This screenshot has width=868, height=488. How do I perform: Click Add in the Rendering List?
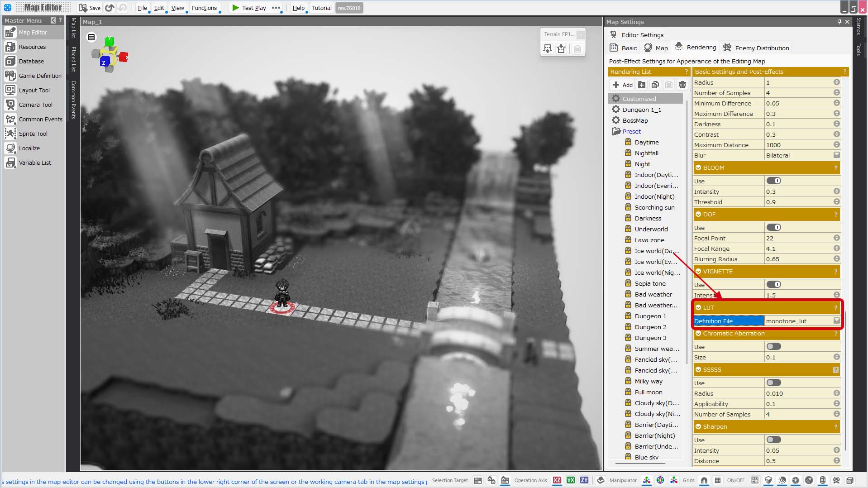(622, 85)
